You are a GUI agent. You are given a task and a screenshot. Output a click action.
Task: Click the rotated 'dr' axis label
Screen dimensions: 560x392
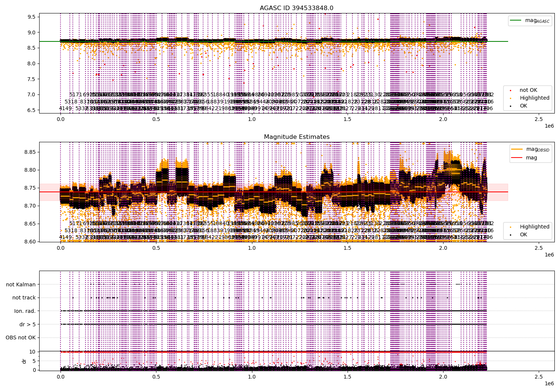click(x=24, y=361)
